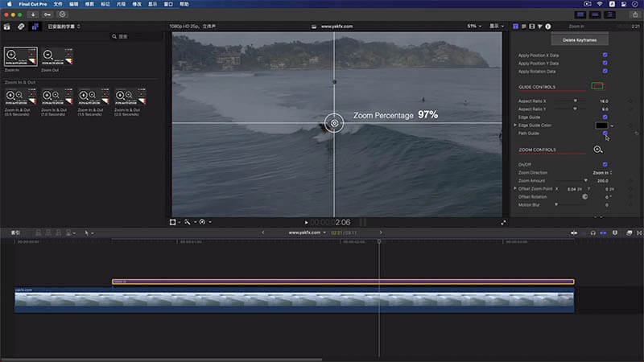Open the Titles and Generators sidebar
This screenshot has height=362, width=644.
point(35,27)
